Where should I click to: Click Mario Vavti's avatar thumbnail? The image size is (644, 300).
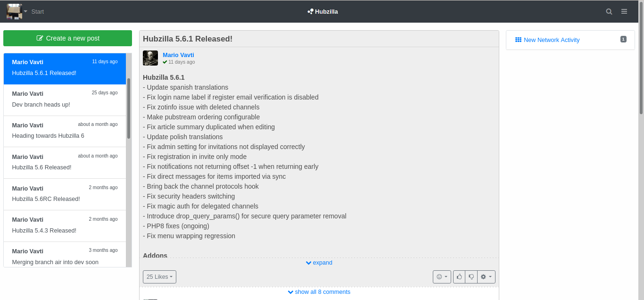(x=150, y=58)
